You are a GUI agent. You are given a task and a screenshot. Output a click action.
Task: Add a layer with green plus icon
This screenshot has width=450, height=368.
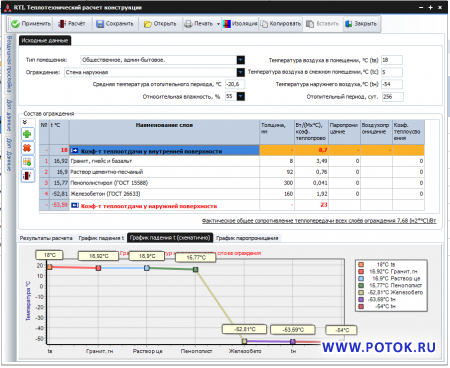27,134
